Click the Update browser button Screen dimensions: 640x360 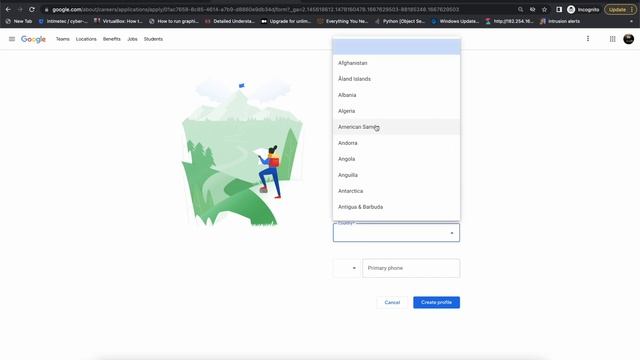tap(620, 9)
